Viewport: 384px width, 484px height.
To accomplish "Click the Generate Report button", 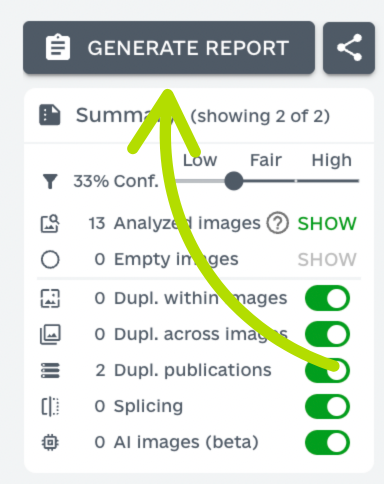I will (169, 47).
